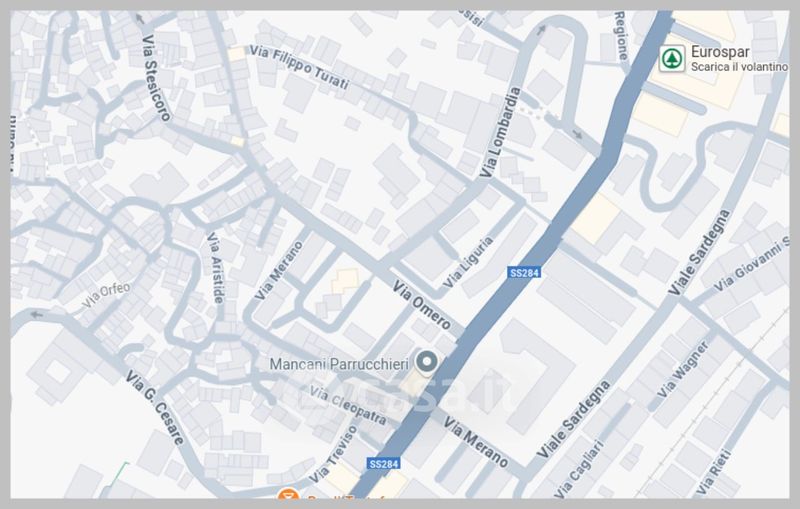Click the Via Lombardia street label

click(501, 133)
